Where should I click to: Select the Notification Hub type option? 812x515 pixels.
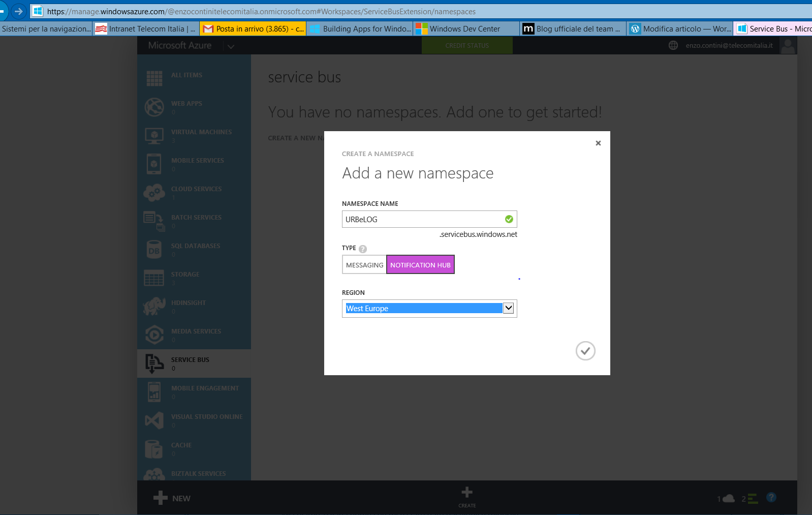[x=420, y=265]
